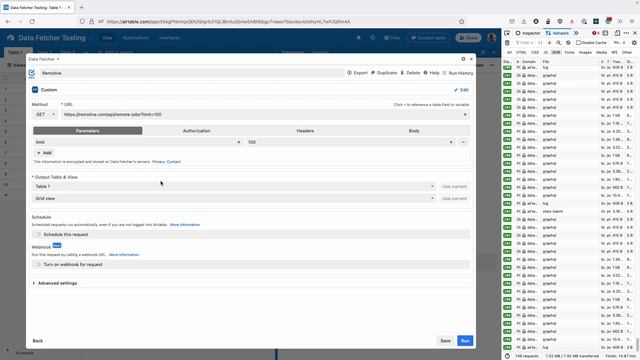Click Export in the request toolbar
The height and width of the screenshot is (360, 640).
[x=358, y=73]
